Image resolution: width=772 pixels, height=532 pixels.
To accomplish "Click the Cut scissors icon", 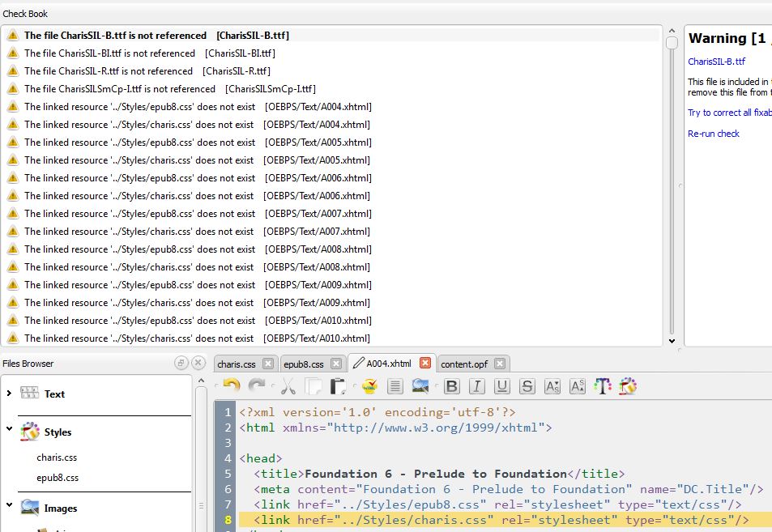I will [x=288, y=386].
